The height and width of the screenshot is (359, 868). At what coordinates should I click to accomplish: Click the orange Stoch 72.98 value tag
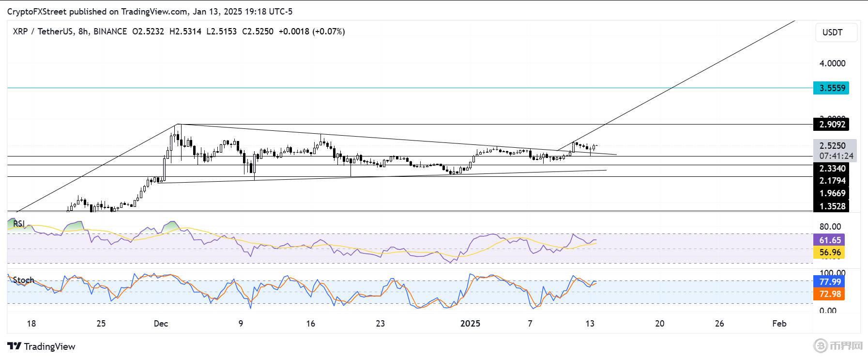coord(830,294)
